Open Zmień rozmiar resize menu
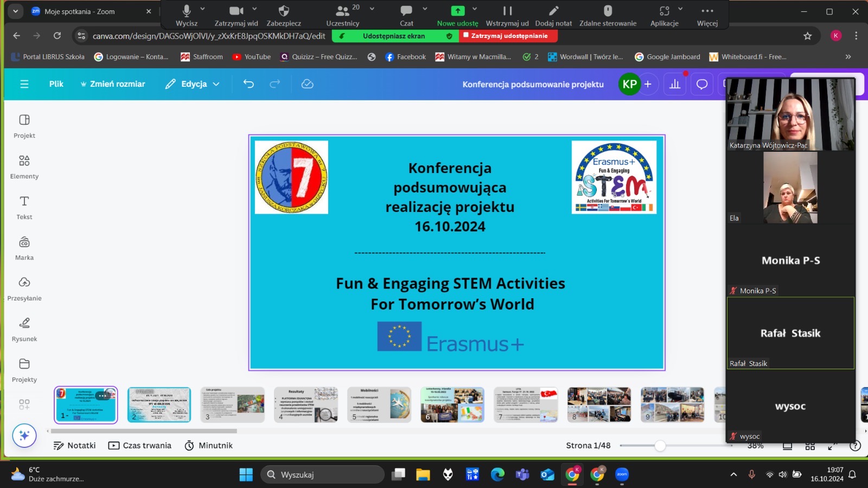 click(x=113, y=84)
